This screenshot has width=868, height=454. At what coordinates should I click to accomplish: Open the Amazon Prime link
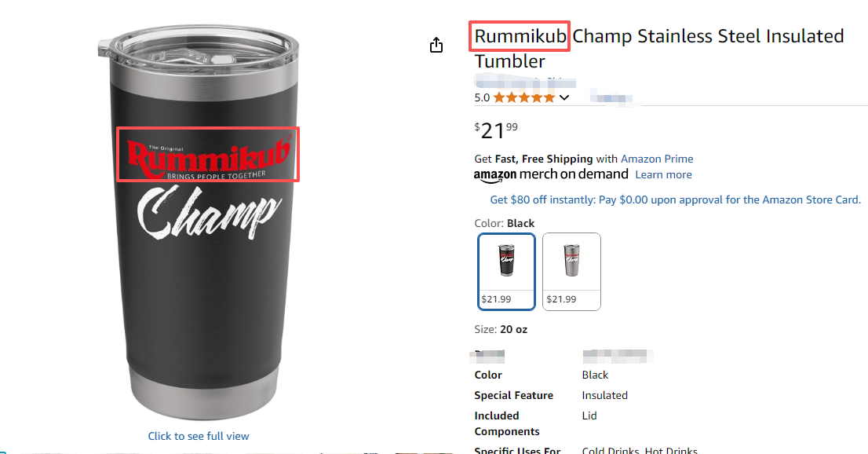(657, 159)
